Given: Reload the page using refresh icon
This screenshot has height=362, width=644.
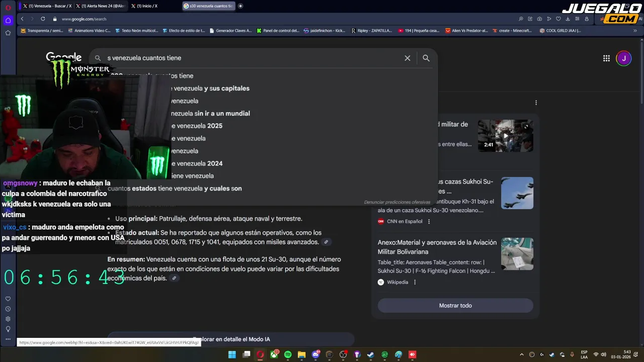Looking at the screenshot, I should [x=42, y=19].
